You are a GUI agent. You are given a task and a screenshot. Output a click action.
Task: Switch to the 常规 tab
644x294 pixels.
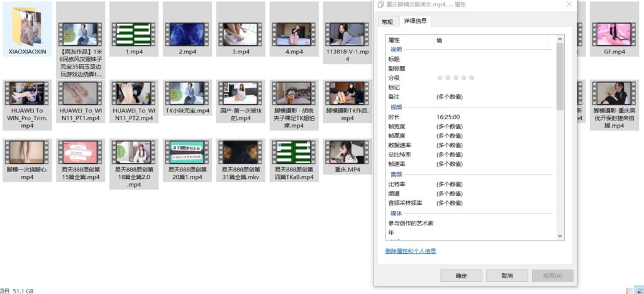387,22
